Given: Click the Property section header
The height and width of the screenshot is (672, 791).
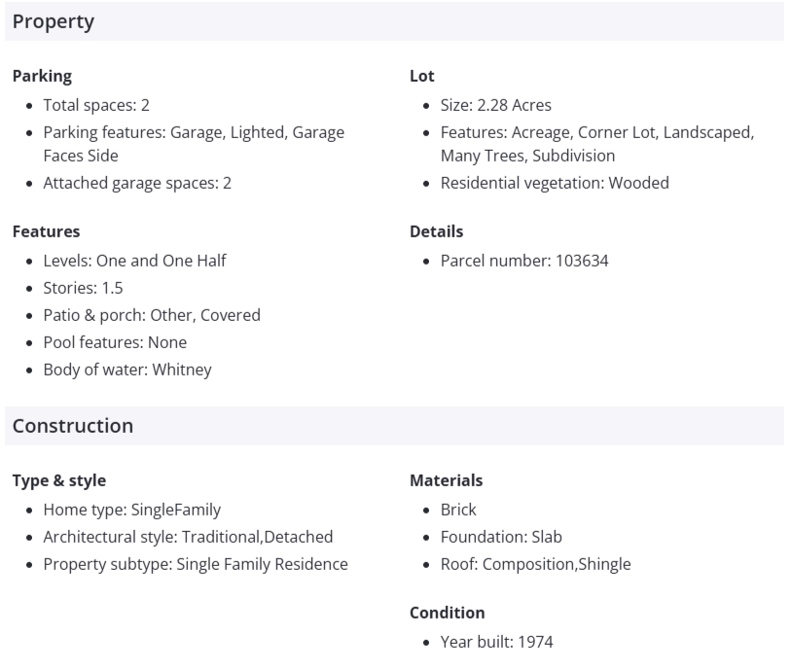Looking at the screenshot, I should tap(54, 21).
